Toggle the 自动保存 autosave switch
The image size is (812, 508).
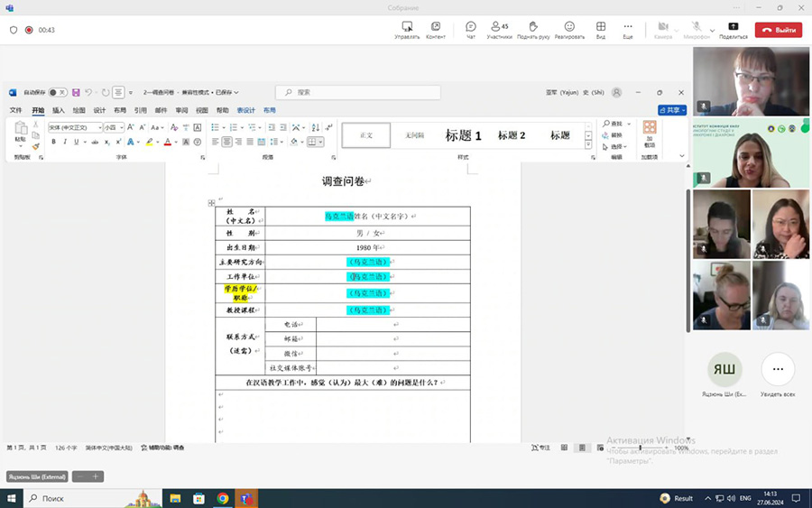[57, 92]
